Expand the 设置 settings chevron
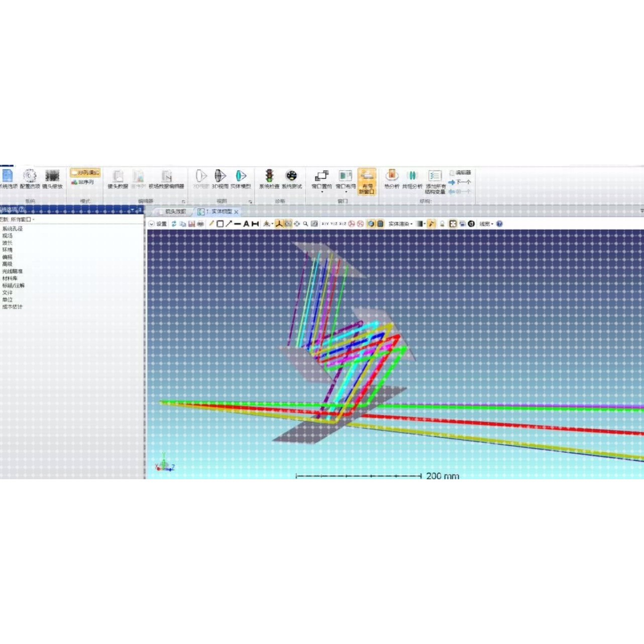This screenshot has width=644, height=644. coord(151,224)
